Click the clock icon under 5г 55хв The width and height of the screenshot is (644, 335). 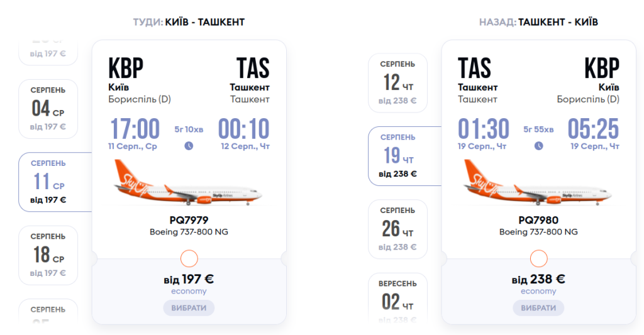(538, 146)
